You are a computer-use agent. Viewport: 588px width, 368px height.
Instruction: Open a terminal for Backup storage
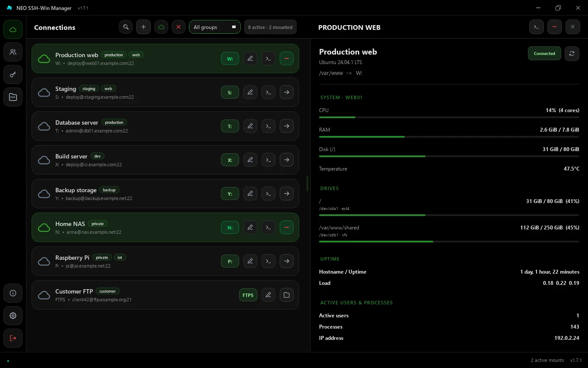pos(268,194)
